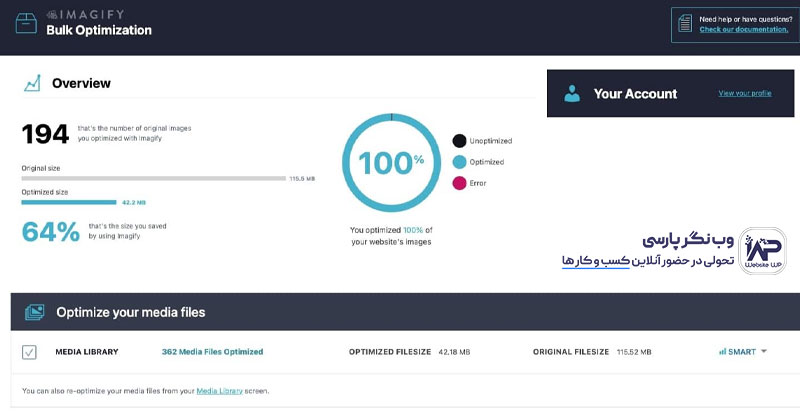The image size is (800, 420).
Task: Click the '115.52 MB' original filesize value
Action: point(634,352)
